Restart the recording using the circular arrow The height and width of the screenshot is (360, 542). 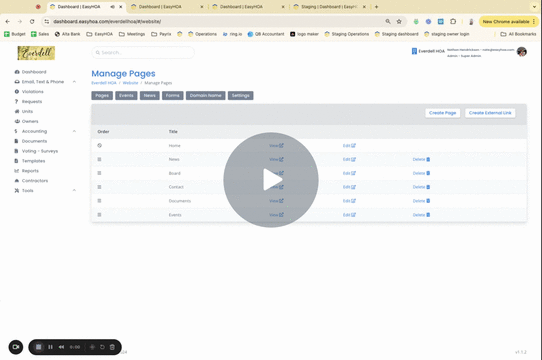pyautogui.click(x=102, y=347)
